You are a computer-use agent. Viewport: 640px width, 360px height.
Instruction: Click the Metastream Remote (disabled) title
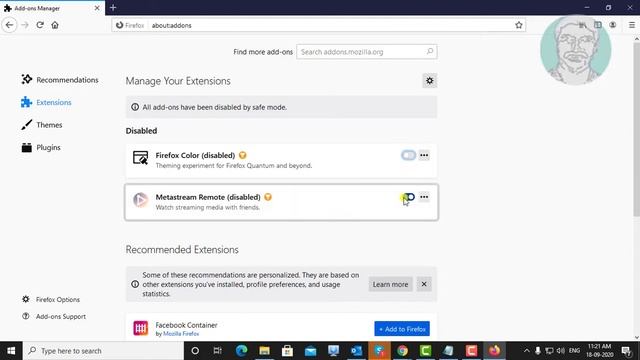[x=208, y=197]
